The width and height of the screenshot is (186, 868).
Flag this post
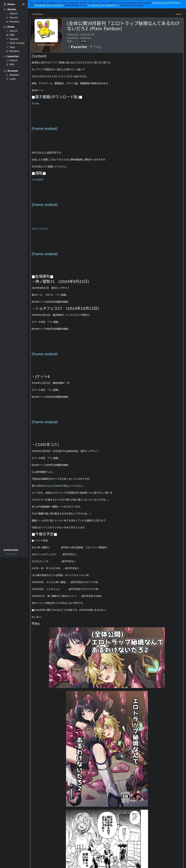click(x=95, y=47)
